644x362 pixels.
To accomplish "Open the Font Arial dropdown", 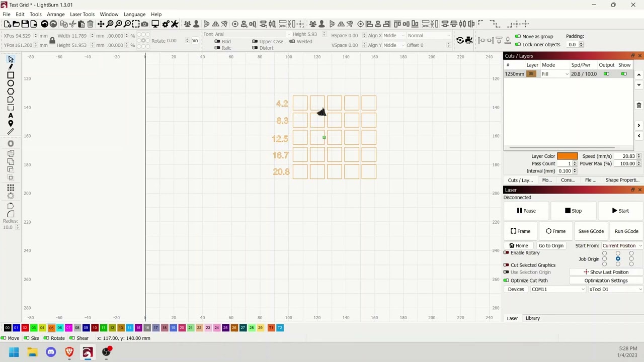I will (253, 34).
